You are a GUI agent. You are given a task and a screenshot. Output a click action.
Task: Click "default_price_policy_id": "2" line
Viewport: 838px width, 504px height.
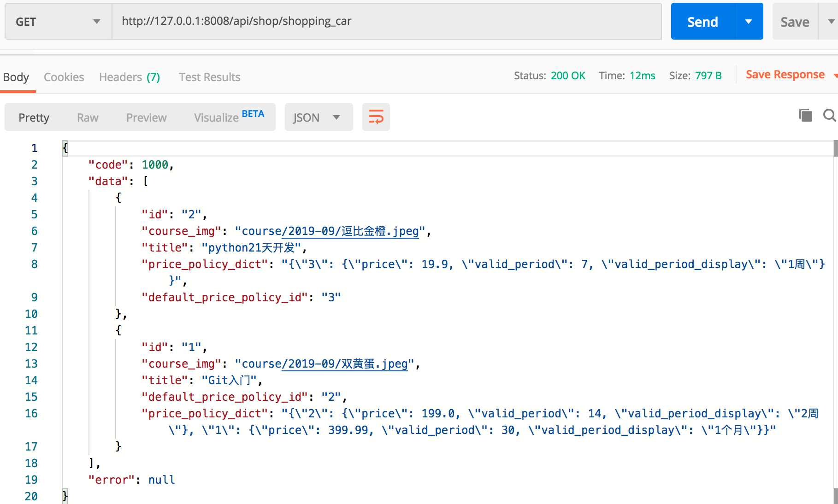tap(244, 397)
